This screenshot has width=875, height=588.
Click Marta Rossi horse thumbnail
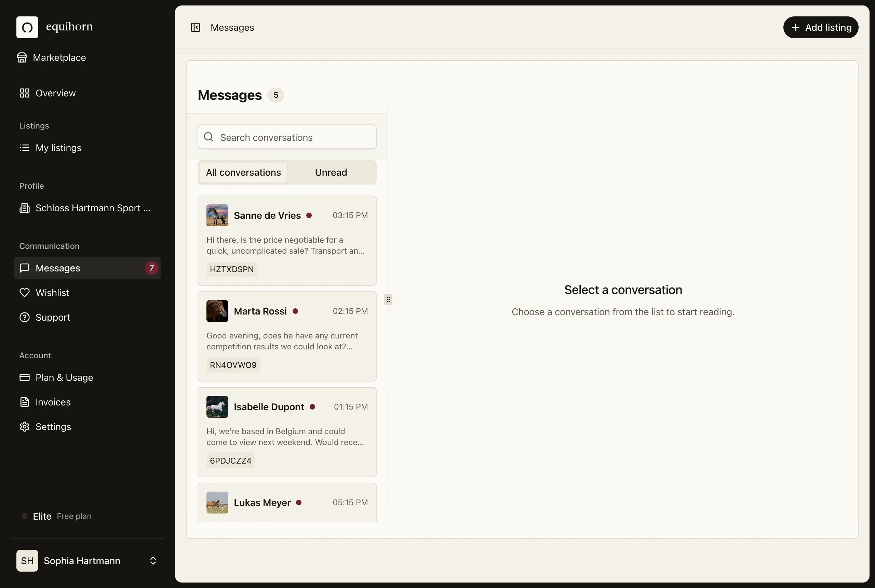(217, 311)
